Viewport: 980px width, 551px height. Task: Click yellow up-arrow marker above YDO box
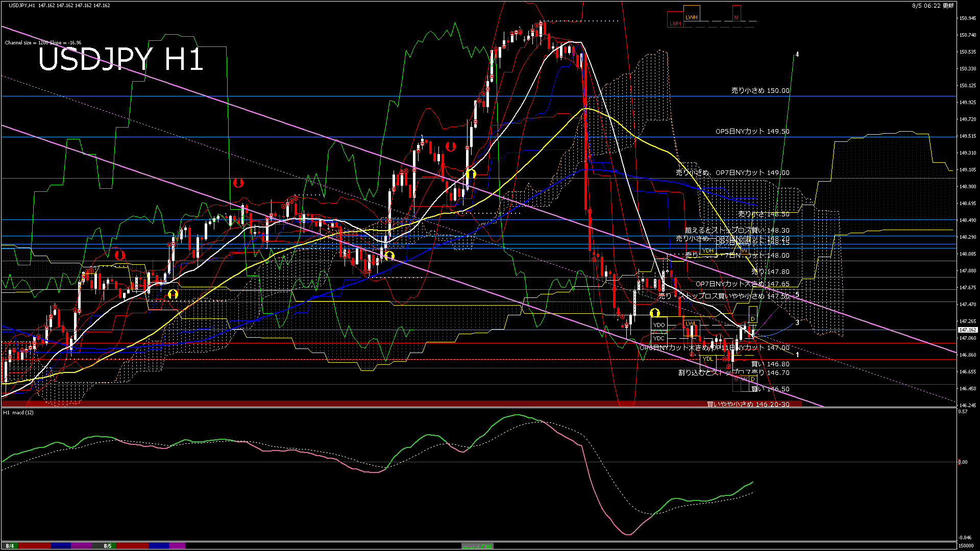(x=655, y=313)
